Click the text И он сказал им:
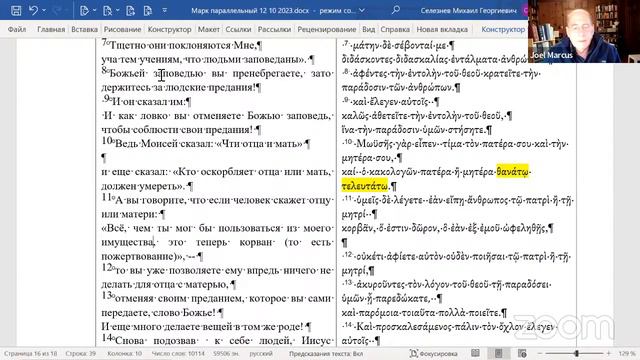The height and width of the screenshot is (360, 640). point(149,102)
